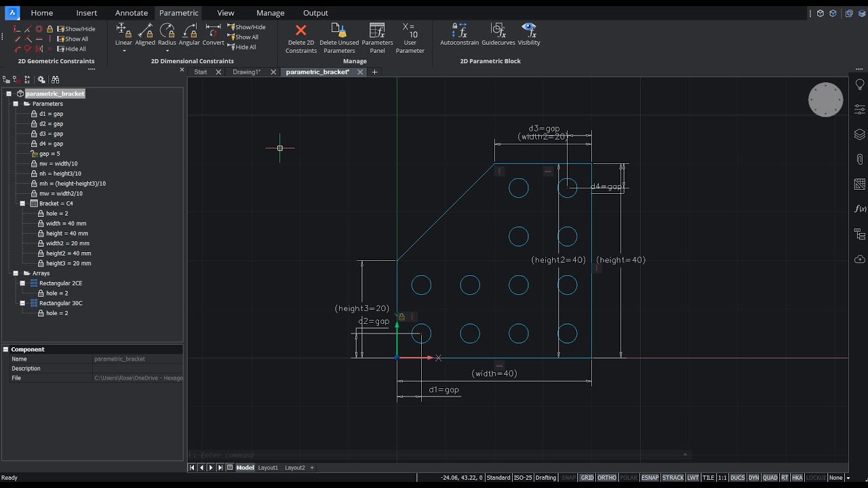Click geometric constraints Show/Hide button

coord(76,29)
